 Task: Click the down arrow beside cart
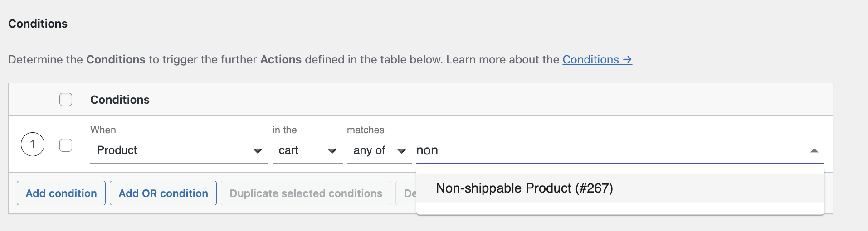[332, 151]
